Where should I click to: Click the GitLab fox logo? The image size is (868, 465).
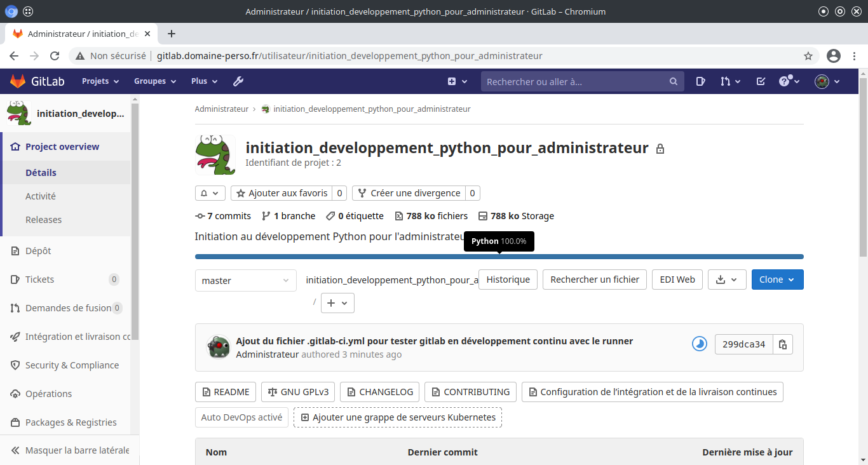tap(17, 81)
